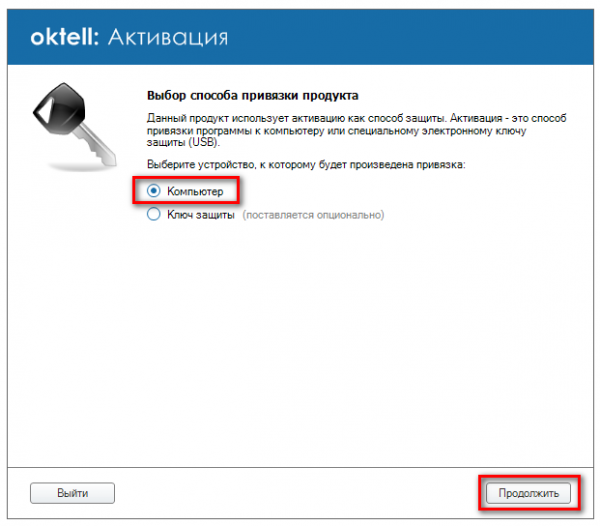Click the footer space between Выйти and Продолжить
The height and width of the screenshot is (526, 600).
[x=300, y=492]
